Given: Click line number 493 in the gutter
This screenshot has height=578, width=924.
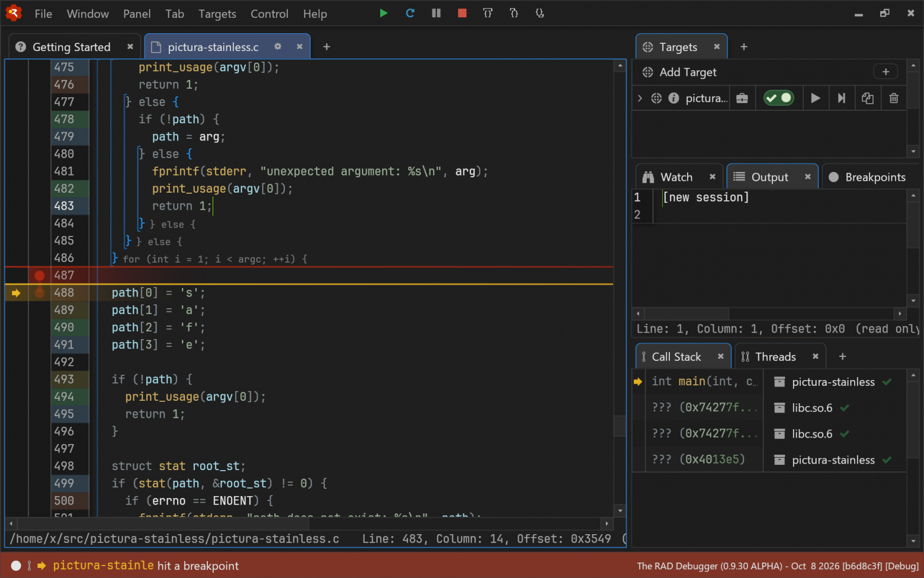Looking at the screenshot, I should coord(64,379).
